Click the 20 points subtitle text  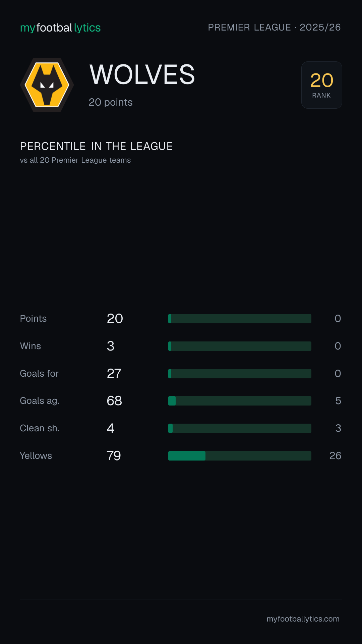click(x=111, y=102)
